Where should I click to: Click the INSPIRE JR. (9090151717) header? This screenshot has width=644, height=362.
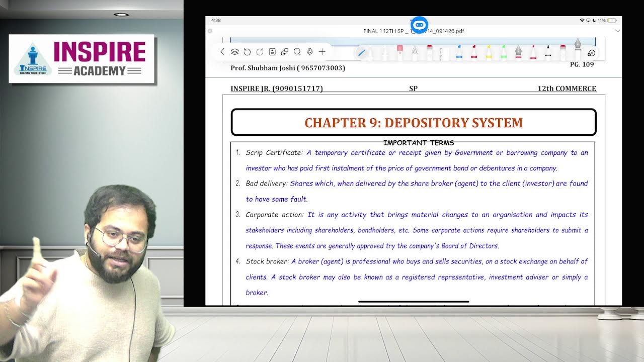click(277, 88)
